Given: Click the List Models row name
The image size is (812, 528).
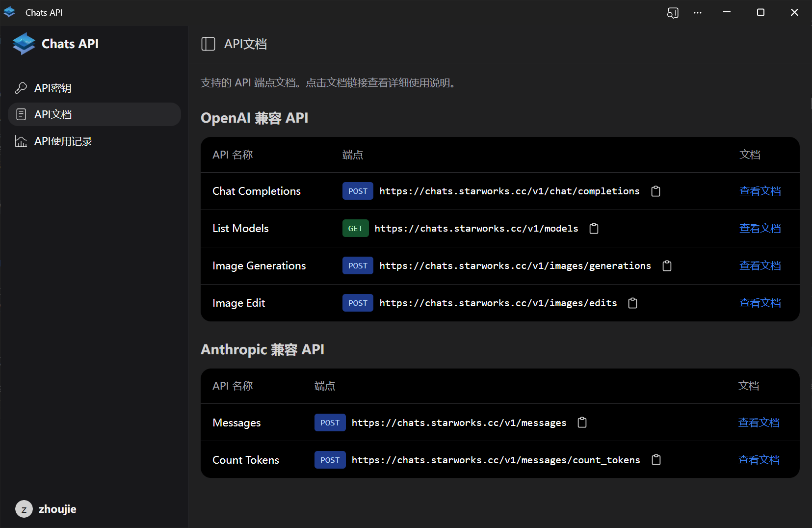Looking at the screenshot, I should click(240, 229).
